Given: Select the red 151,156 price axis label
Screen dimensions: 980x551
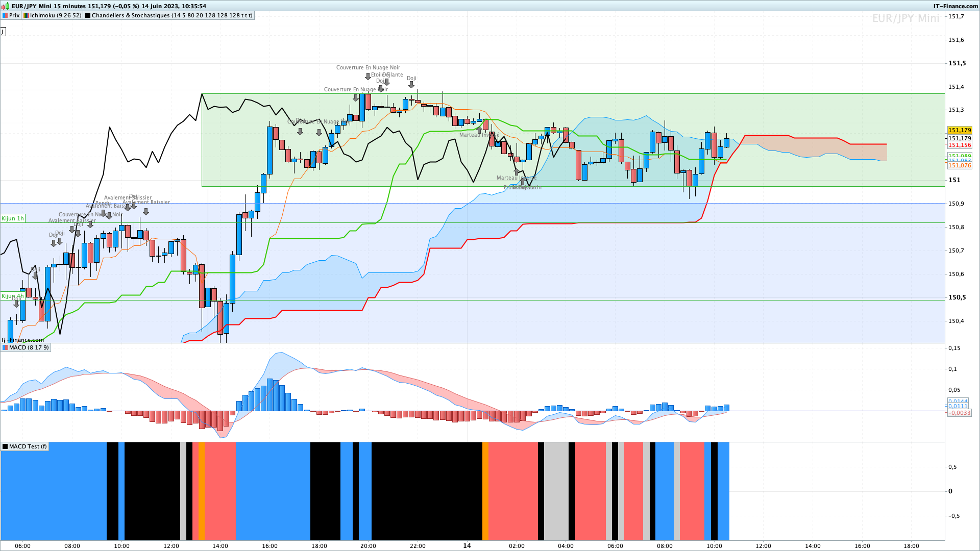Looking at the screenshot, I should (x=960, y=145).
